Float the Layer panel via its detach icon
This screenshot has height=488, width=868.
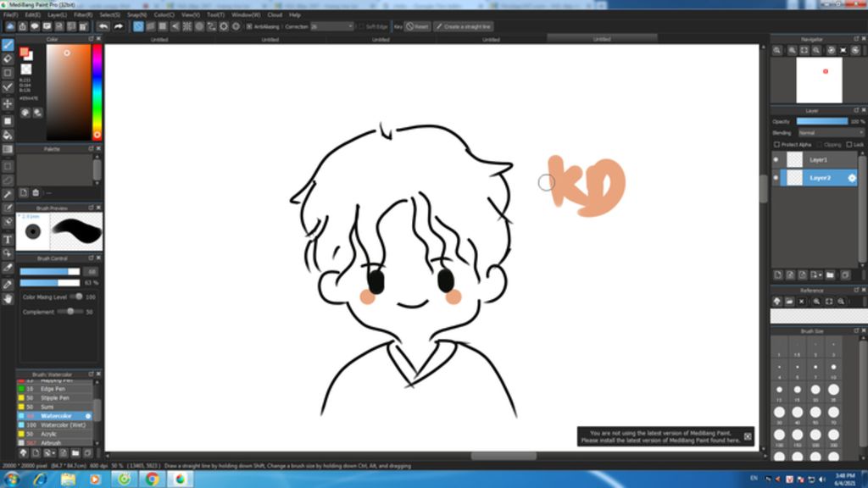click(x=856, y=111)
